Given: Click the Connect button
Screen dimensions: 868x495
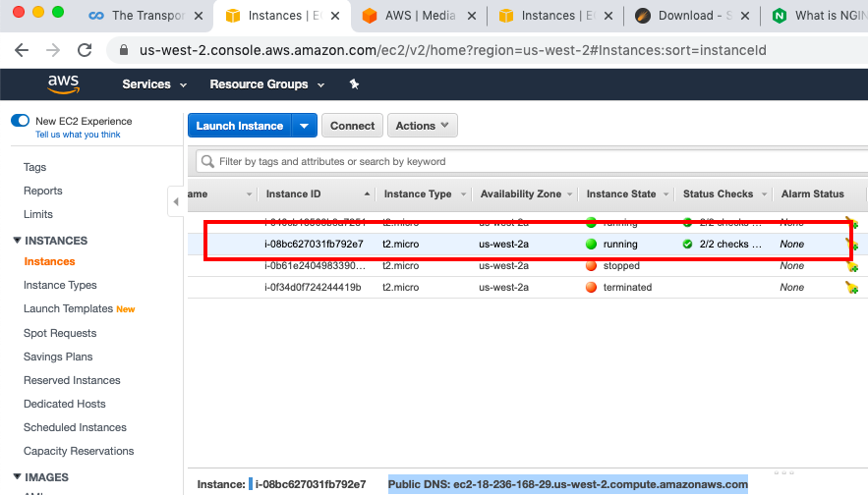Looking at the screenshot, I should pos(352,126).
